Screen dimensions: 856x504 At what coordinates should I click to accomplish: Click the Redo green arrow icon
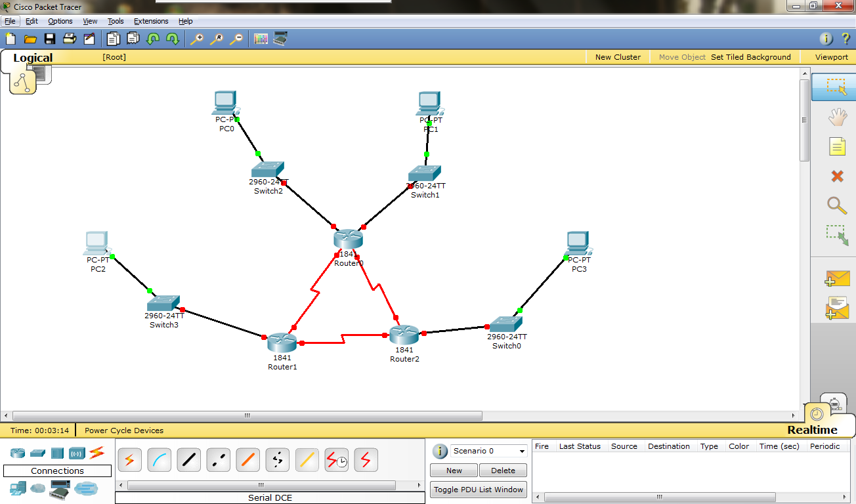173,39
